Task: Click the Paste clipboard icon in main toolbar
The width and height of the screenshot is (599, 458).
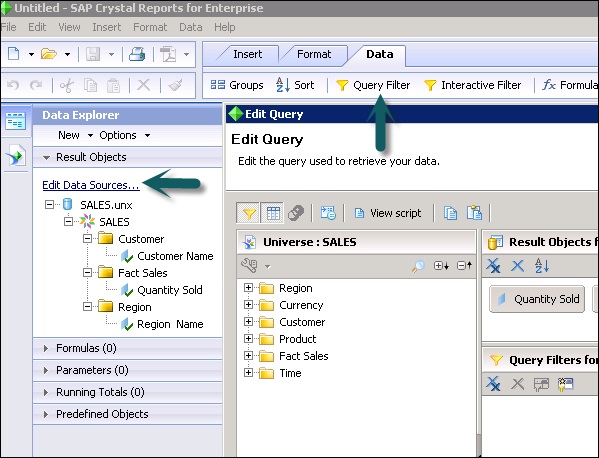Action: pos(113,85)
